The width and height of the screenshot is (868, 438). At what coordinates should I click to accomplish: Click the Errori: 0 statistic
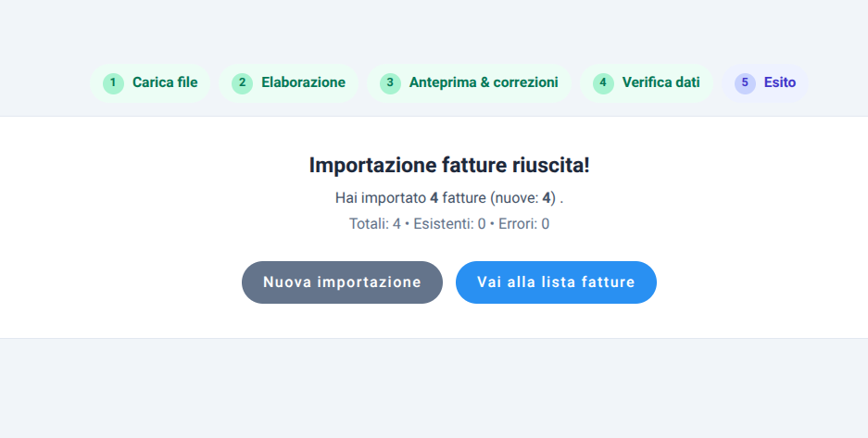[x=523, y=223]
